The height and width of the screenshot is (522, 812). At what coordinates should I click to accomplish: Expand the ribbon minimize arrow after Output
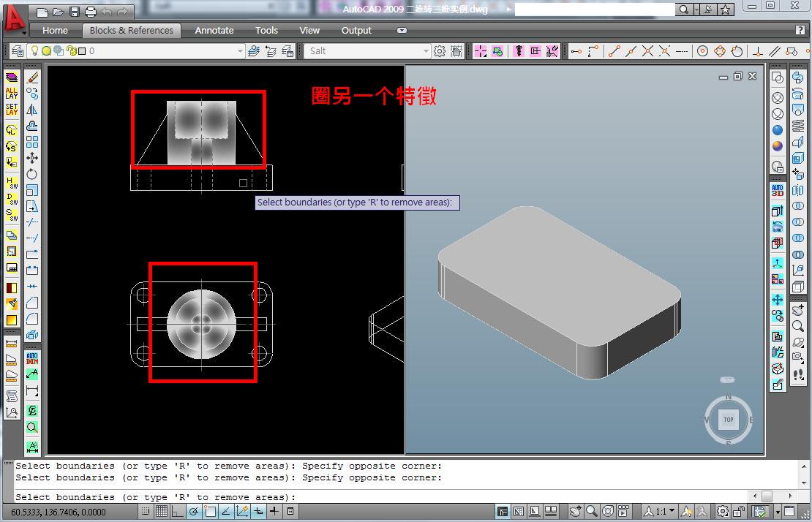402,31
